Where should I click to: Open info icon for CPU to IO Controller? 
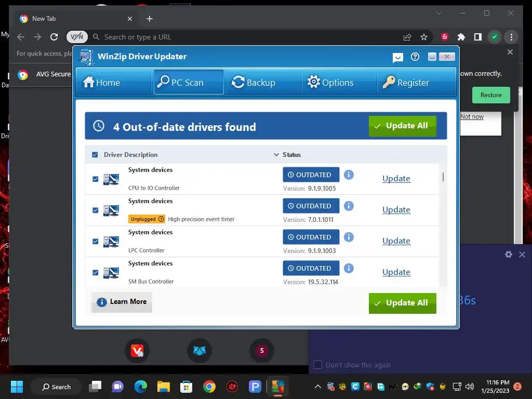[349, 175]
